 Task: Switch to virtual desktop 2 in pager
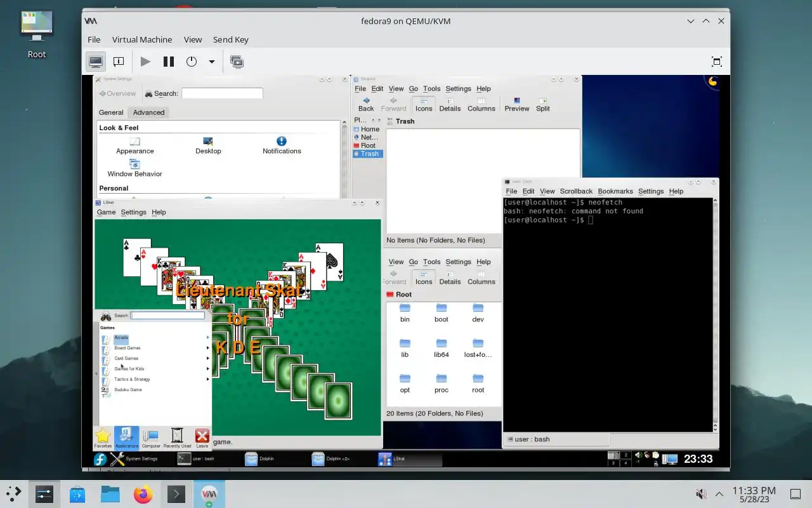coord(626,455)
